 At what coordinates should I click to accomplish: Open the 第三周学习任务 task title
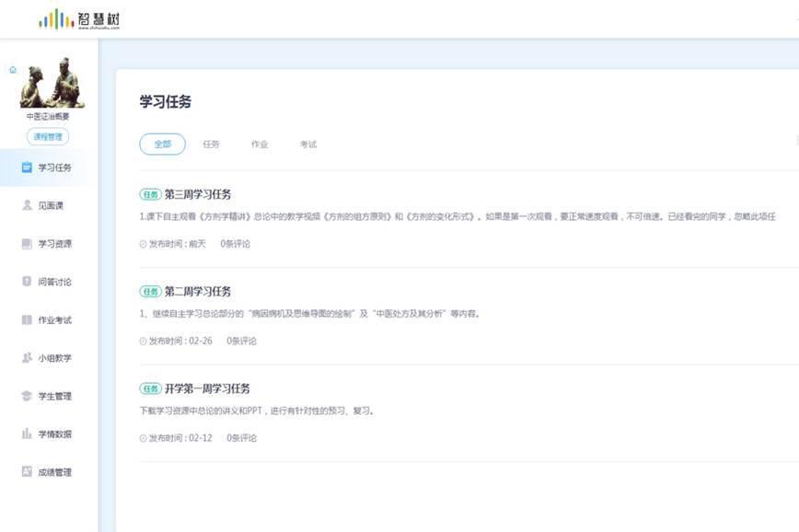click(x=198, y=194)
